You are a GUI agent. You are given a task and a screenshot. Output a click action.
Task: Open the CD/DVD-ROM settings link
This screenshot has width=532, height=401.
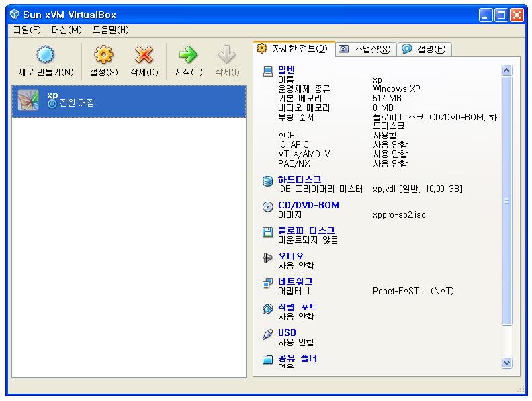308,205
